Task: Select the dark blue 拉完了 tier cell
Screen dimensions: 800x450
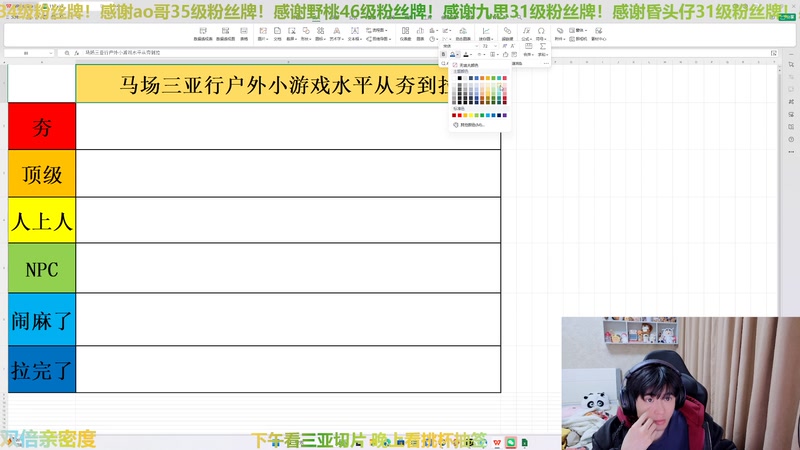Action: [x=42, y=369]
